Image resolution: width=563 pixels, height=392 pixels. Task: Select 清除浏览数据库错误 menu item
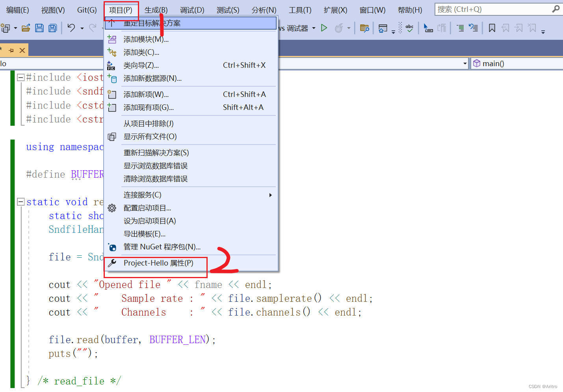(191, 179)
